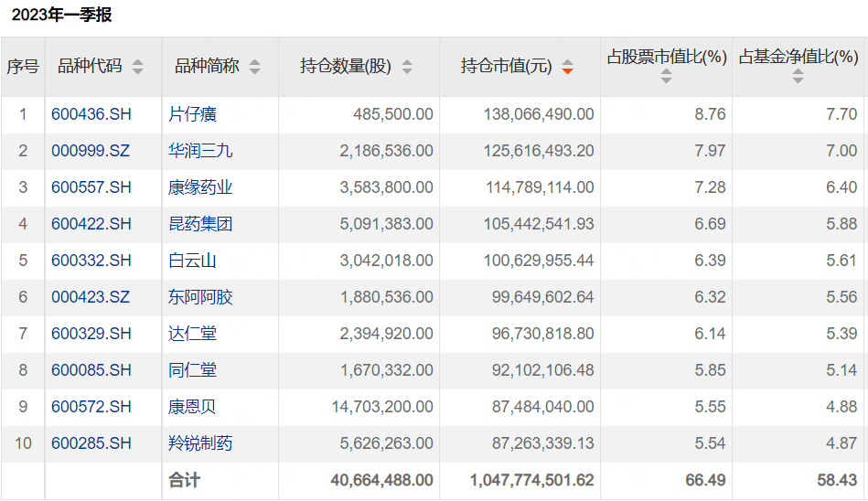Sort by 品种代码 column arrows
The width and height of the screenshot is (868, 501).
[x=138, y=67]
